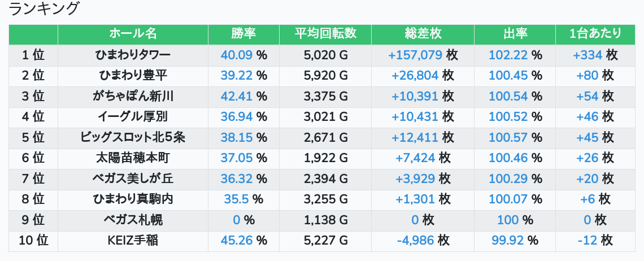This screenshot has width=644, height=261.
Task: Click the +157,079 total difference value
Action: [x=415, y=55]
